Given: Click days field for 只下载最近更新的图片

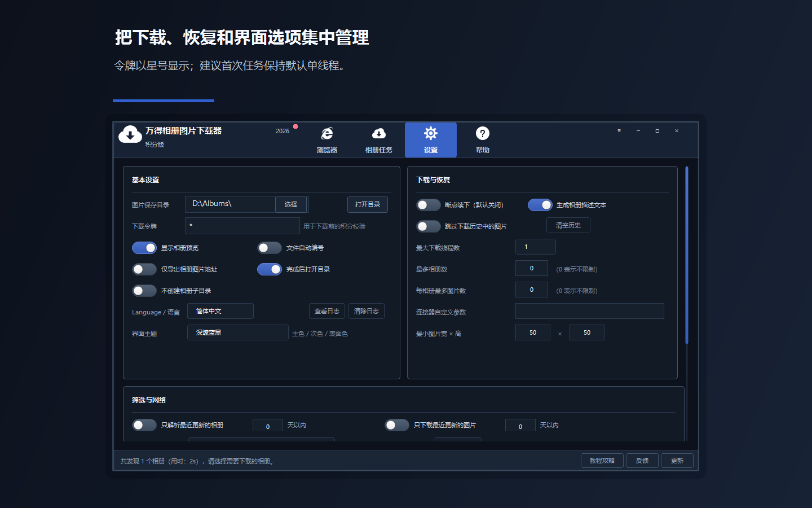Looking at the screenshot, I should click(x=520, y=426).
